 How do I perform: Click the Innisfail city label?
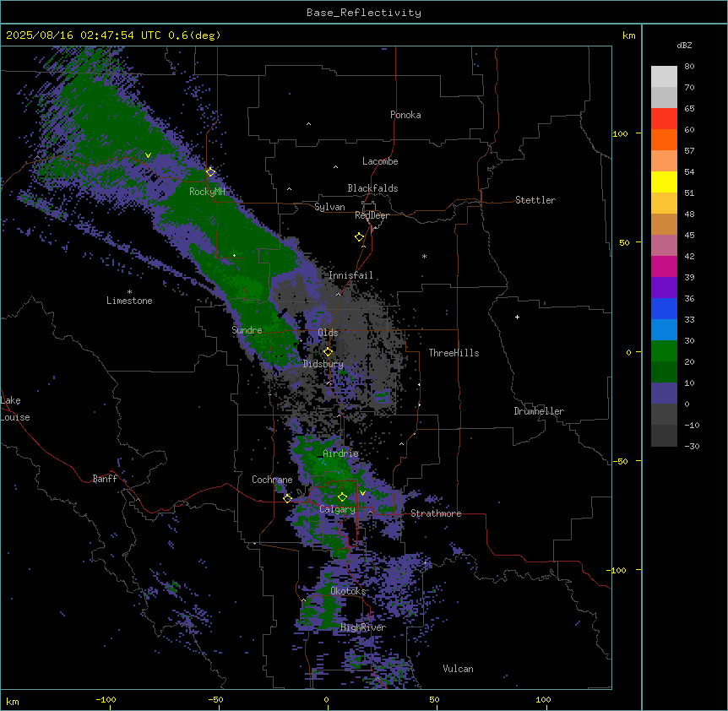pyautogui.click(x=350, y=275)
